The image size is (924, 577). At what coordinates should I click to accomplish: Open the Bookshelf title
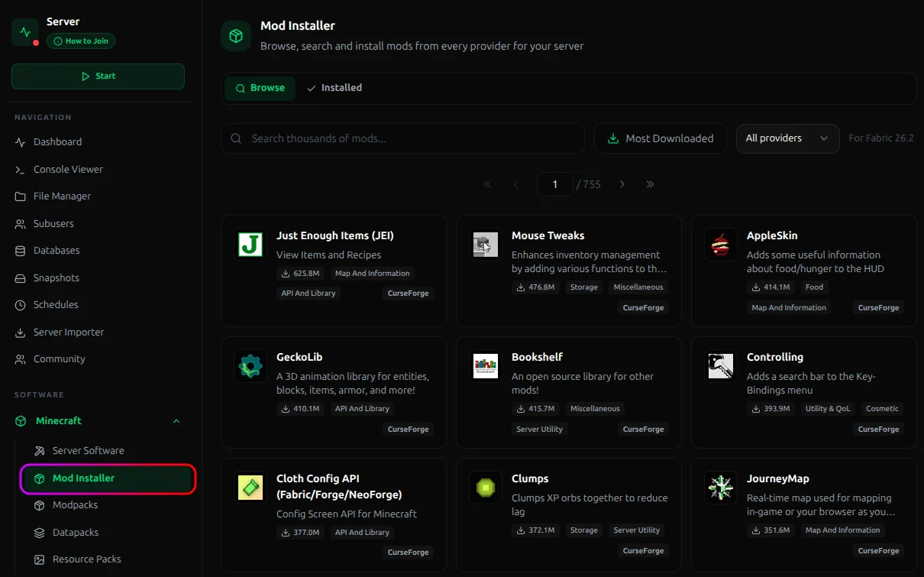538,358
